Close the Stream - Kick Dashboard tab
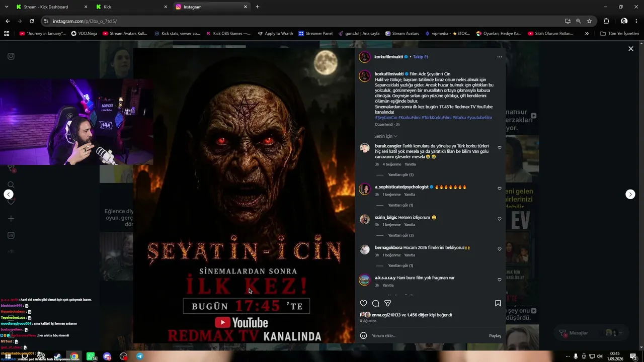The height and width of the screenshot is (362, 644). pos(86,7)
